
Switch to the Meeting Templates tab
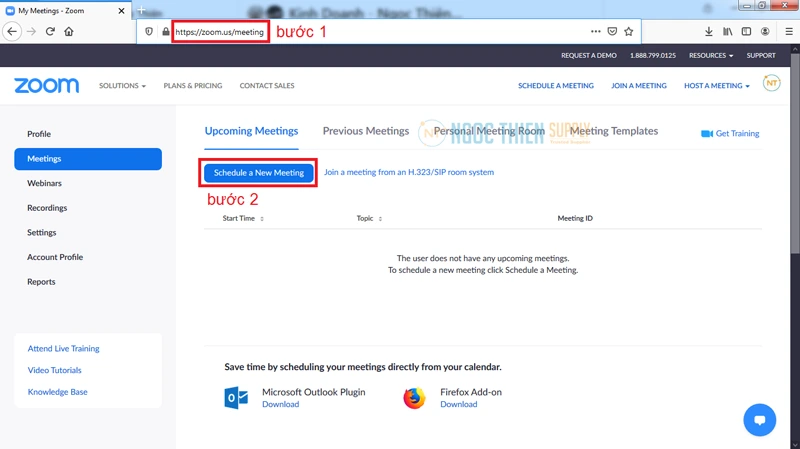[614, 131]
